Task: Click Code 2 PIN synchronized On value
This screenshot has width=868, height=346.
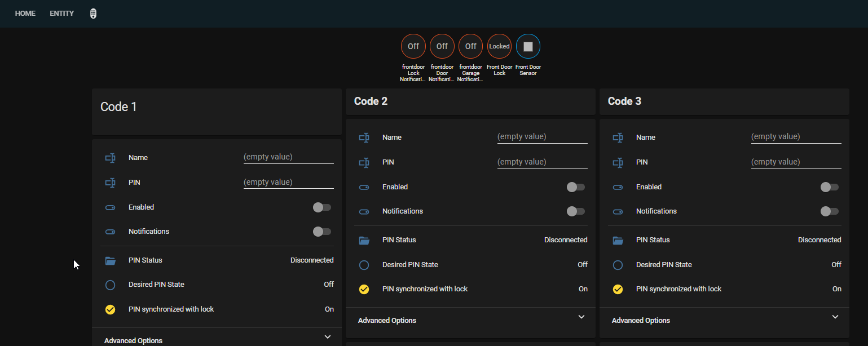Action: pos(583,289)
